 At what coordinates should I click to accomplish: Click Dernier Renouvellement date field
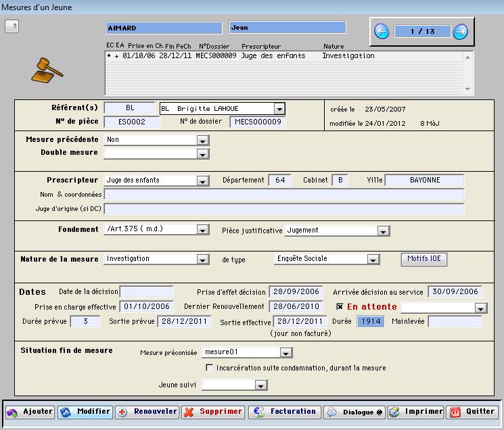296,306
